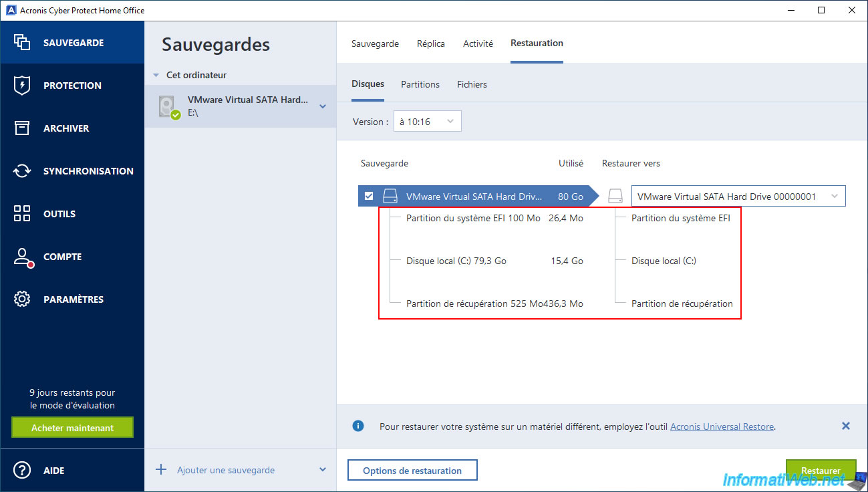Viewport: 868px width, 492px height.
Task: Open the Synchronisation section
Action: pyautogui.click(x=72, y=171)
